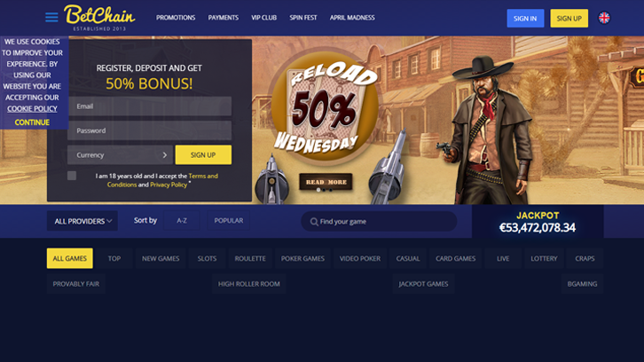
Task: Open the hamburger menu icon
Action: (51, 17)
